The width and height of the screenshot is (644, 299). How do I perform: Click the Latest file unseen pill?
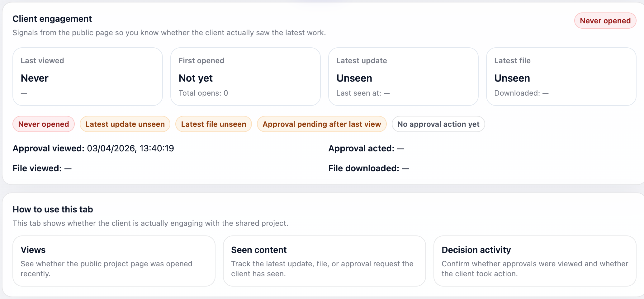tap(214, 124)
